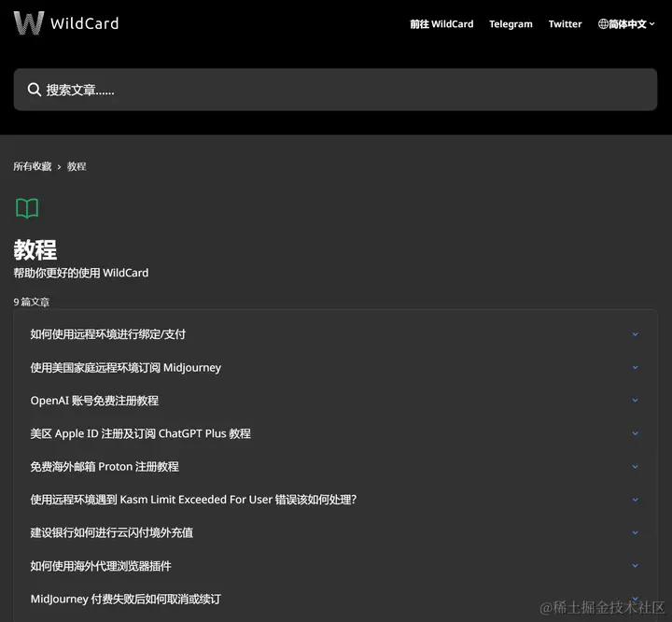
Task: Expand chevron for 如何使用远程环境进行绑定/支付
Action: (636, 334)
